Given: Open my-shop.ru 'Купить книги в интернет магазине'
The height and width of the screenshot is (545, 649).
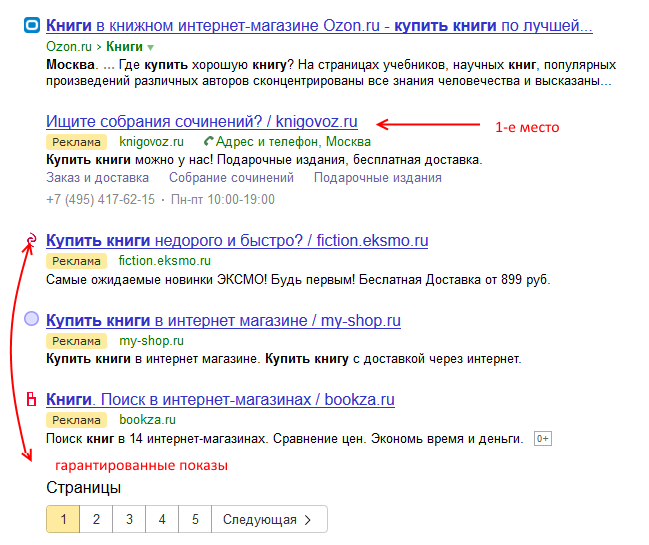Looking at the screenshot, I should tap(223, 320).
